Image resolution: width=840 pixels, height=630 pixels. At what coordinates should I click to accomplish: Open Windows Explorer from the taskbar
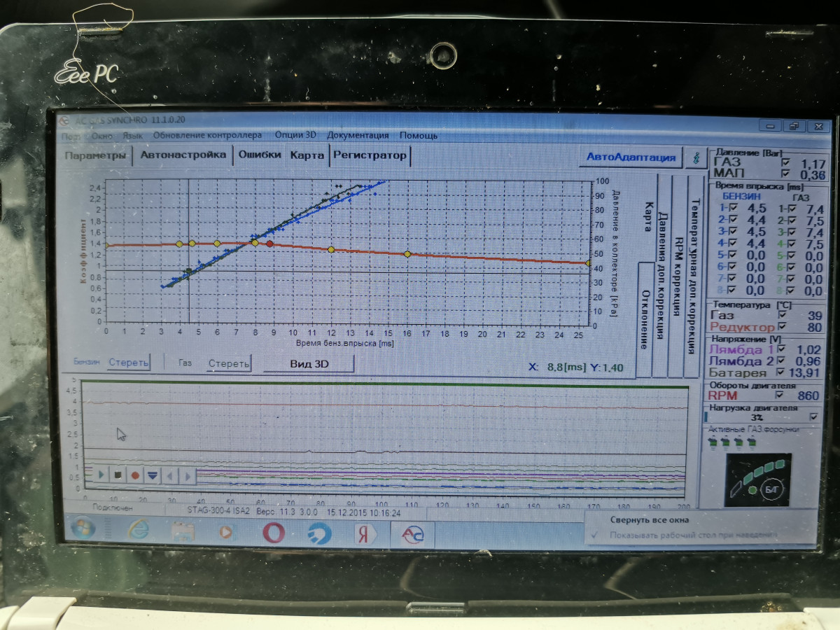click(183, 532)
